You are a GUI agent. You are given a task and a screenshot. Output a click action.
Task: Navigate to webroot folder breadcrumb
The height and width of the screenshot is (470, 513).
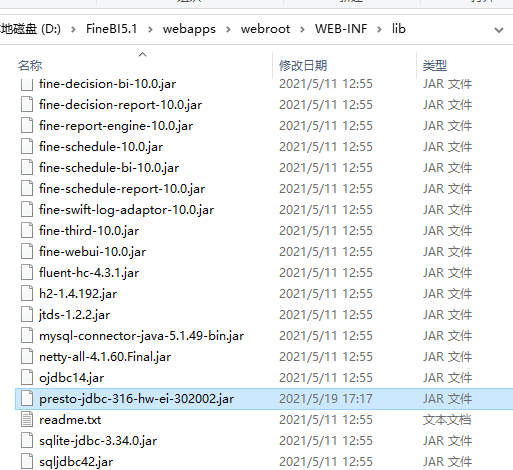pyautogui.click(x=265, y=29)
